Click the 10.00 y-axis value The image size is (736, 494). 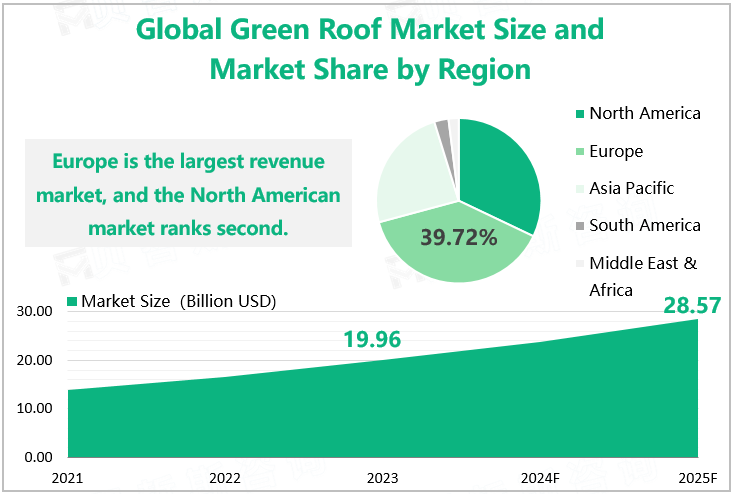[x=36, y=409]
